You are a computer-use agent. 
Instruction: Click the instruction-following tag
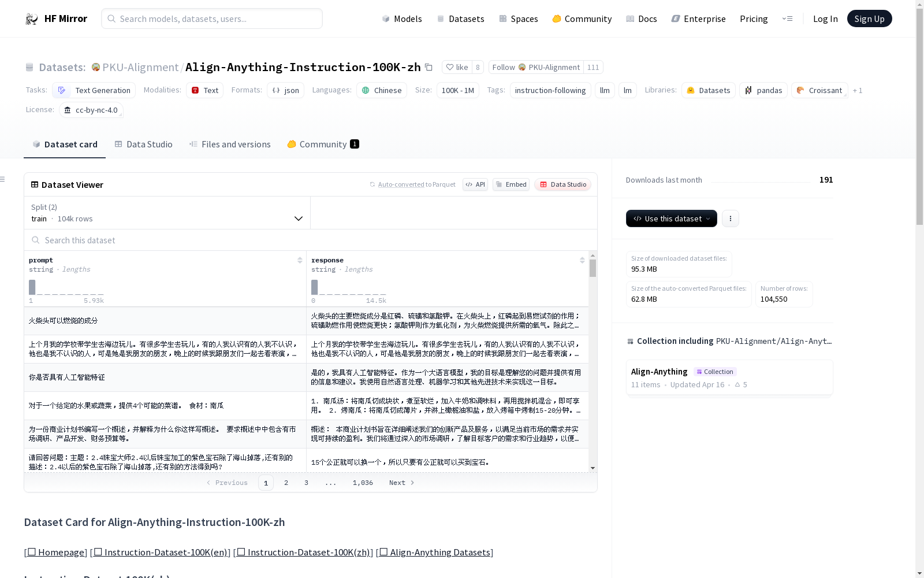[x=550, y=90]
